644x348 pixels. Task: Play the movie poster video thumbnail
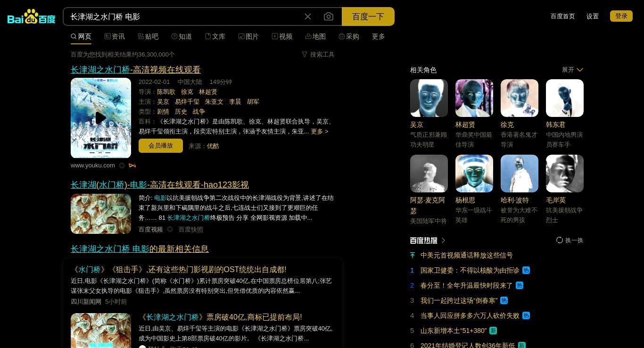click(101, 118)
